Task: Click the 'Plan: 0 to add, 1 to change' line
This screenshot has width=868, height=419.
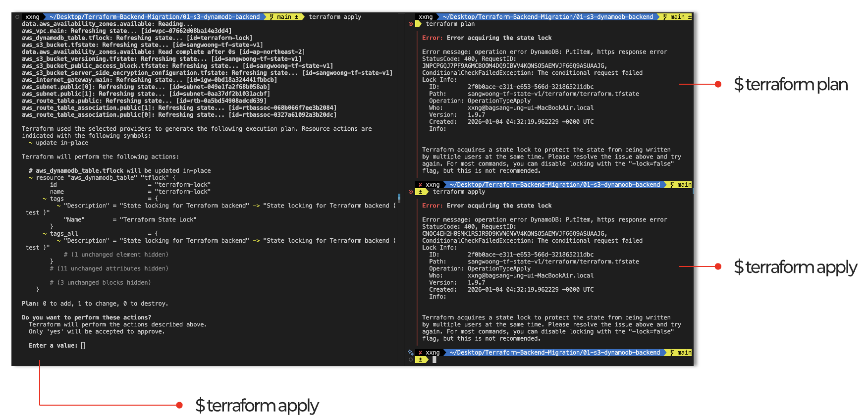Action: tap(95, 304)
